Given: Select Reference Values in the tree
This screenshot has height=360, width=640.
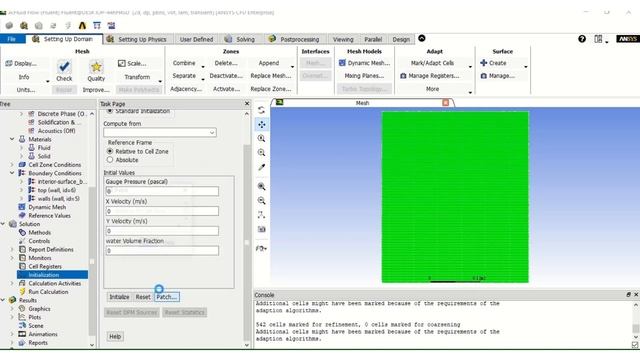Looking at the screenshot, I should click(49, 216).
